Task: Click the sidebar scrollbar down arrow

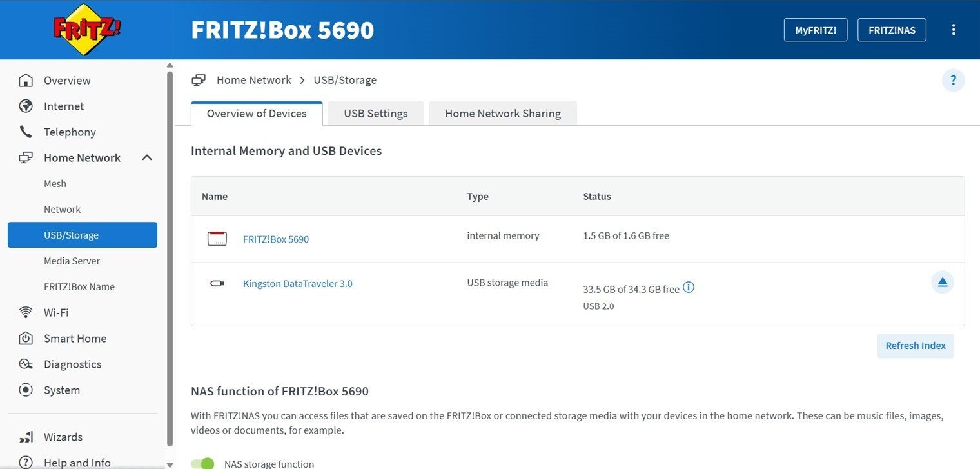Action: coord(170,464)
